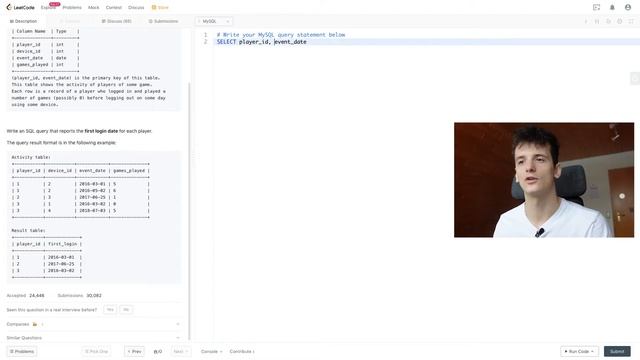640x360 pixels.
Task: Switch to the Discuss (68) tab
Action: [116, 21]
